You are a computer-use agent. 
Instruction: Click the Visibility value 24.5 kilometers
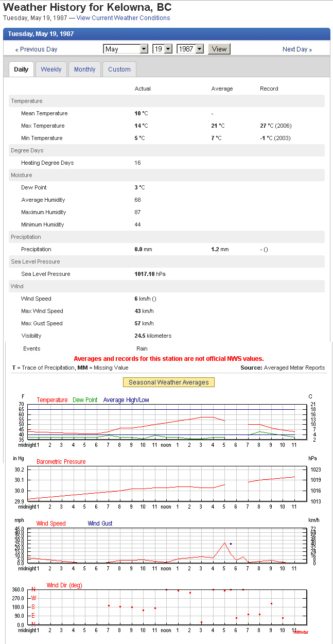(153, 336)
